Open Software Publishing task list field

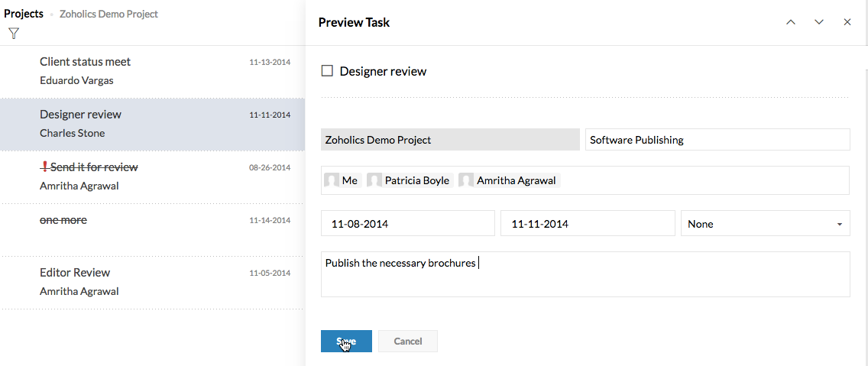click(717, 140)
